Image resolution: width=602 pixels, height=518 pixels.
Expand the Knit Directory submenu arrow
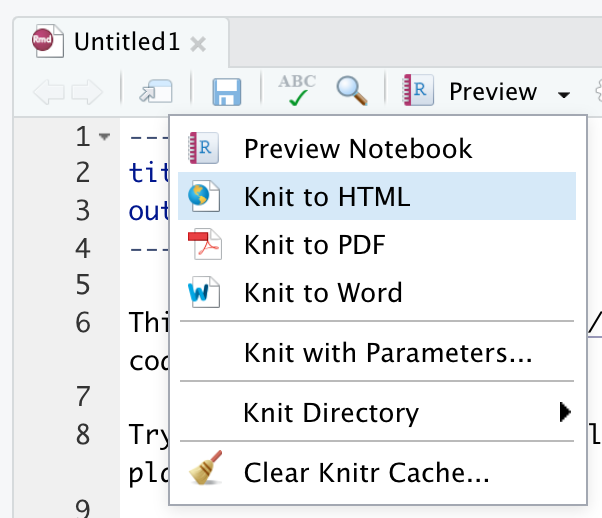point(565,412)
